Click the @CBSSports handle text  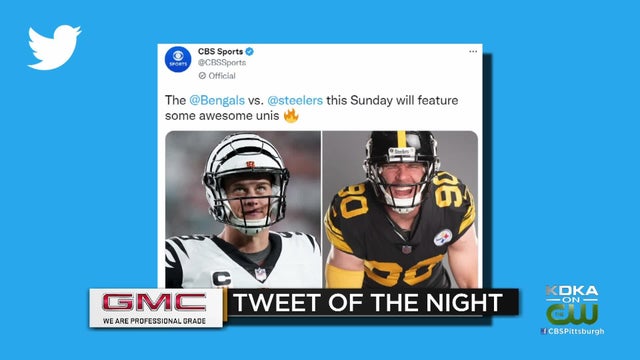pos(222,63)
